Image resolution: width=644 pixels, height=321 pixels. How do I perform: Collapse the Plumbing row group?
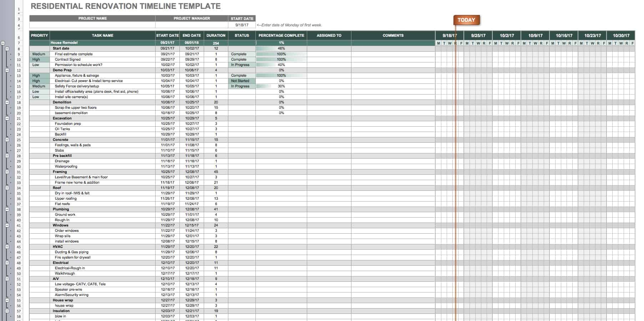[x=8, y=209]
